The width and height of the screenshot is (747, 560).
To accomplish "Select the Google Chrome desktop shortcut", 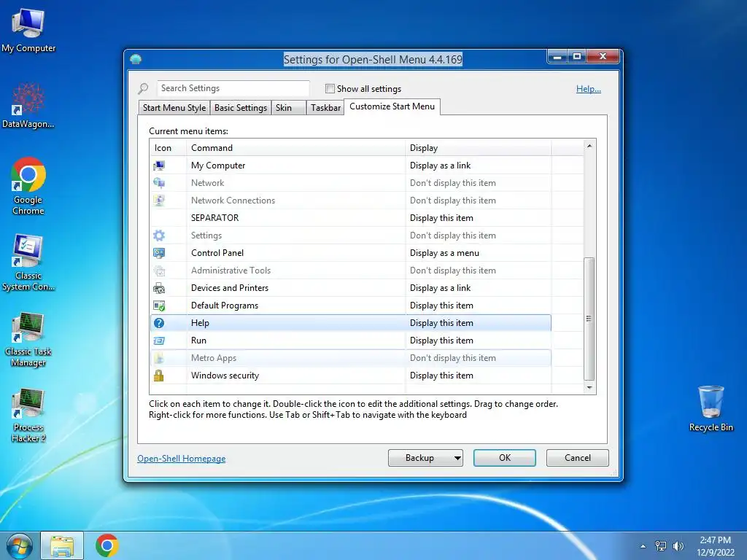I will [x=28, y=186].
